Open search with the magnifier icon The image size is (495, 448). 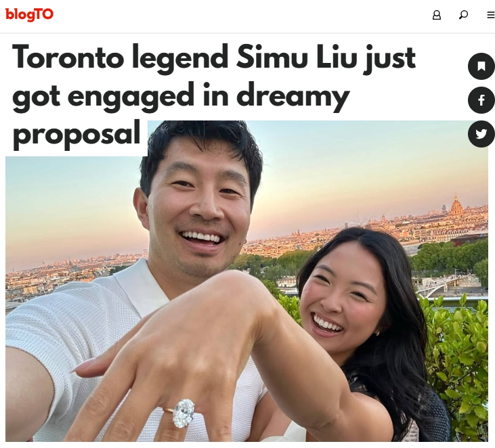tap(463, 15)
